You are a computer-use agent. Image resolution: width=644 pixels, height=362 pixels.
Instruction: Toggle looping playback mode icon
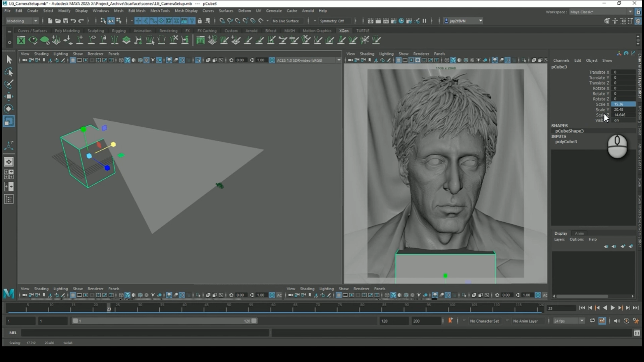coord(592,321)
